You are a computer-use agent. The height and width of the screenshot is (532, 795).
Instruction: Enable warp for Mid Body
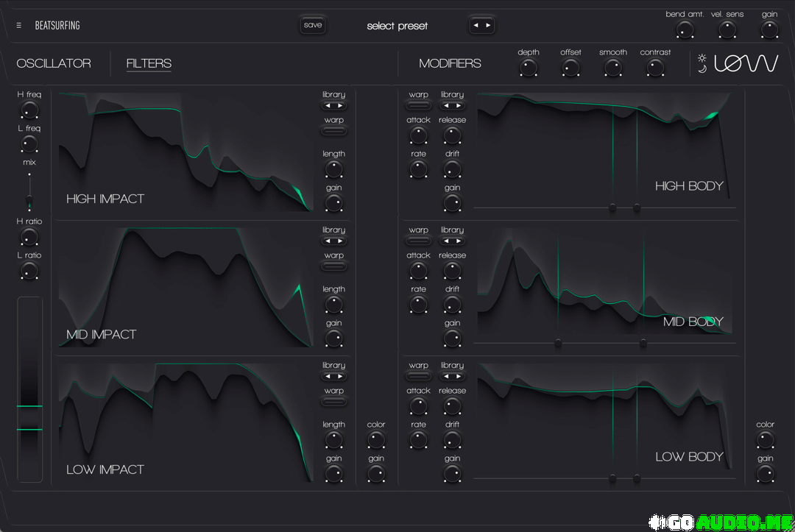[418, 241]
